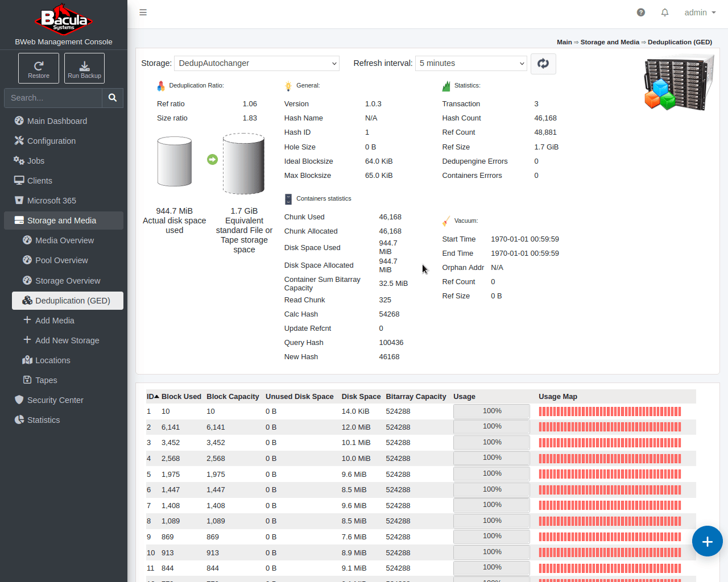This screenshot has height=582, width=728.
Task: Collapse the Storage and Media menu
Action: tap(64, 221)
